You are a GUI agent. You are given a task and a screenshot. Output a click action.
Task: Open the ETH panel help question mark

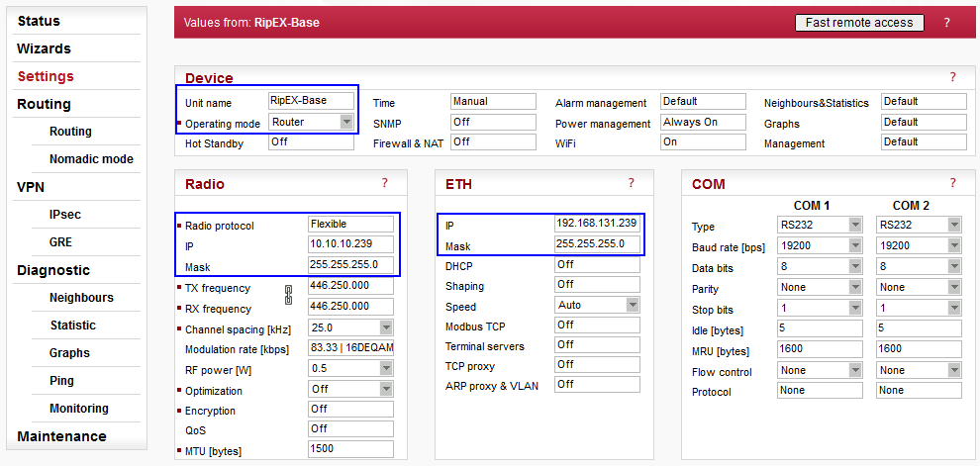(631, 183)
